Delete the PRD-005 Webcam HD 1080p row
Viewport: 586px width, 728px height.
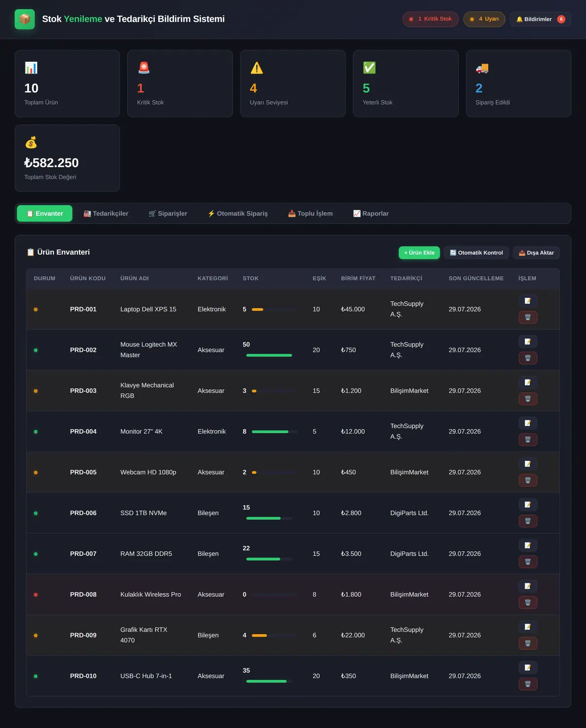528,480
